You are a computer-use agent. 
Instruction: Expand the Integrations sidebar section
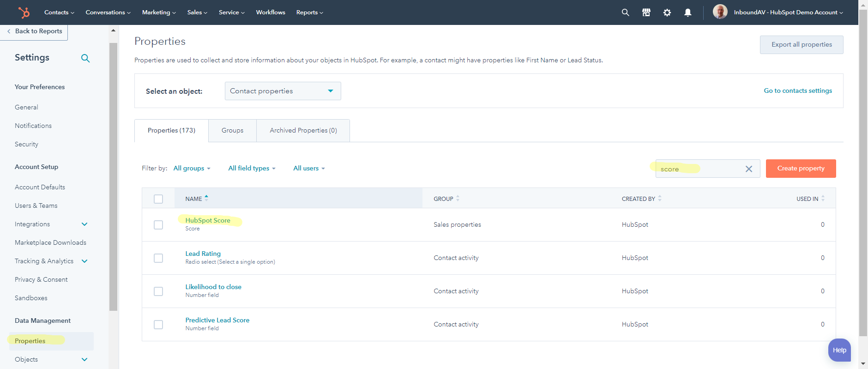point(84,224)
